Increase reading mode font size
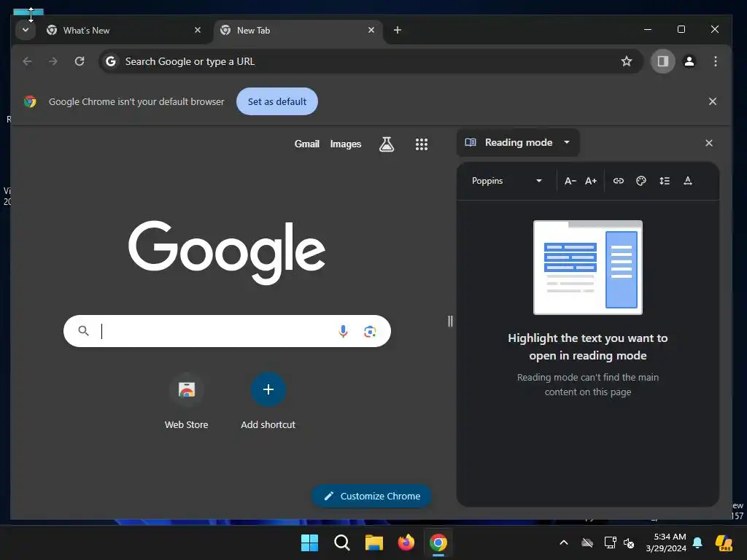Image resolution: width=747 pixels, height=560 pixels. click(x=591, y=181)
